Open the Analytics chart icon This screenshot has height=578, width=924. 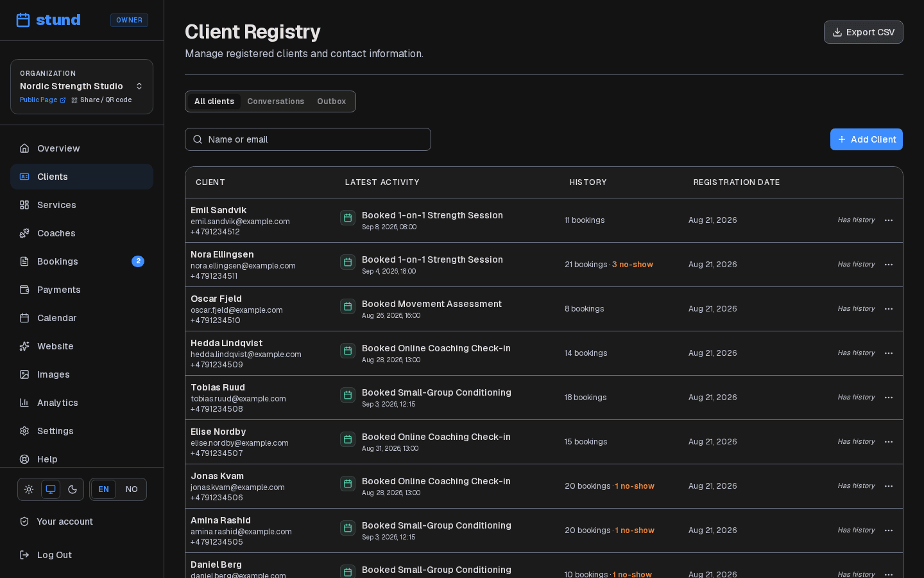tap(24, 403)
